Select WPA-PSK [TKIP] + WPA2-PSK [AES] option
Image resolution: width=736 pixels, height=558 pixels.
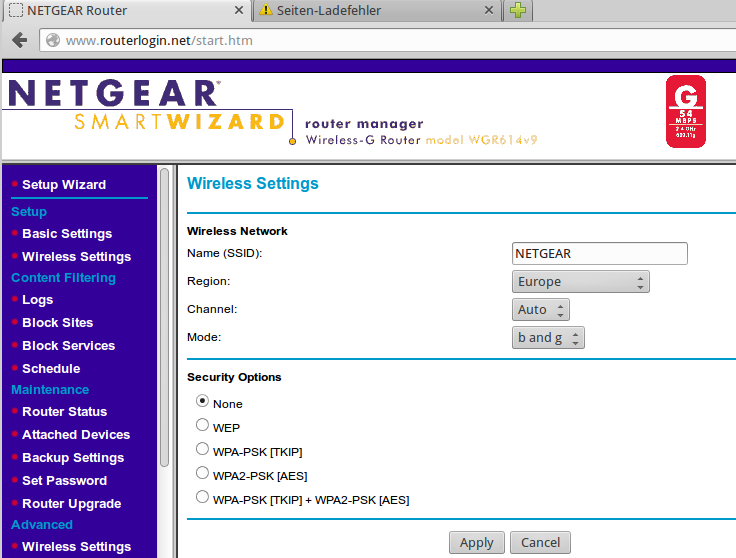click(202, 497)
